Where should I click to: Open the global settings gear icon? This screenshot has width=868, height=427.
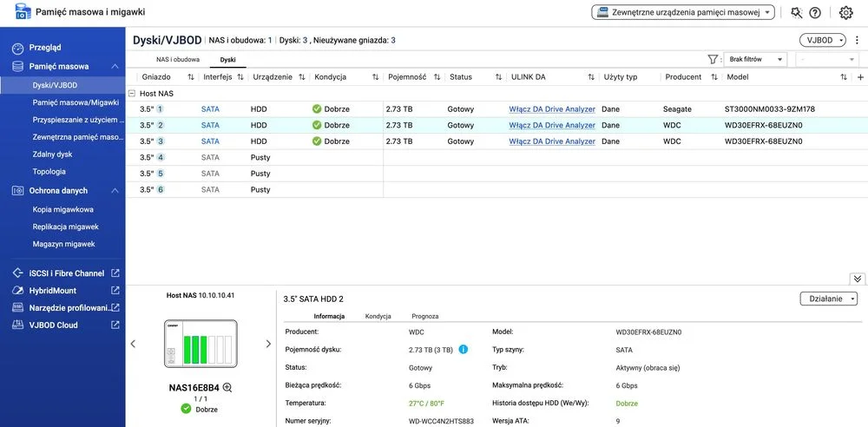(x=845, y=13)
